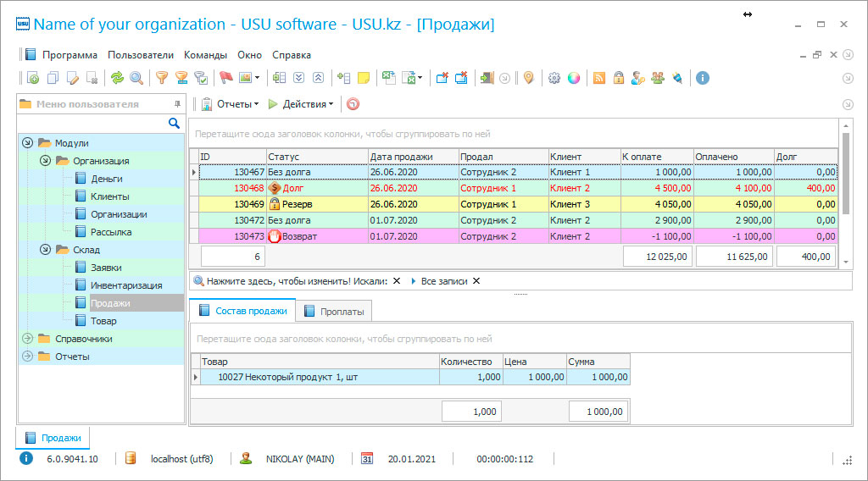Open the Программа menu

pos(70,55)
